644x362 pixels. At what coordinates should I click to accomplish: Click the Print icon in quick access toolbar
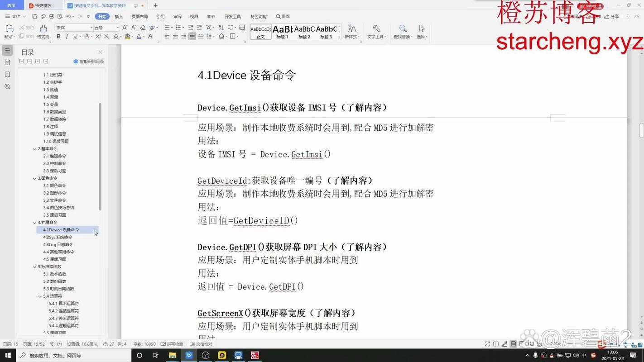point(51,16)
